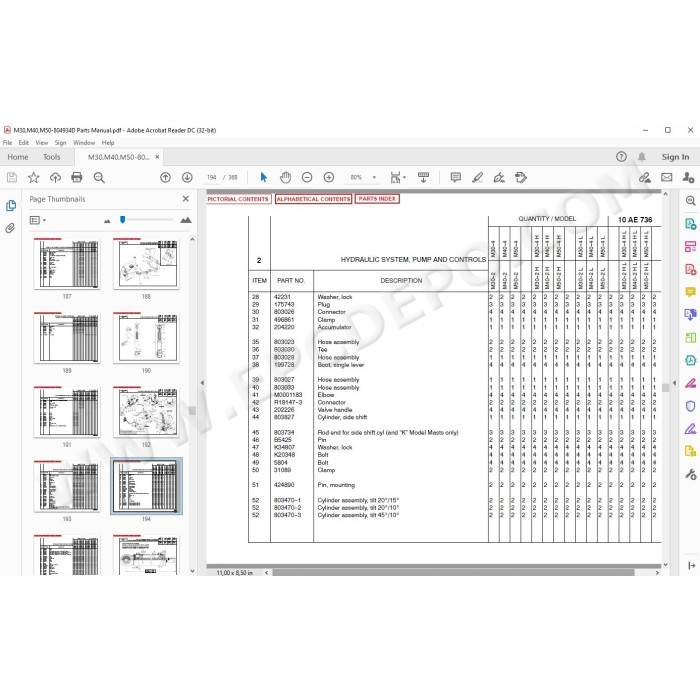
Task: Open the File menu
Action: (x=7, y=143)
